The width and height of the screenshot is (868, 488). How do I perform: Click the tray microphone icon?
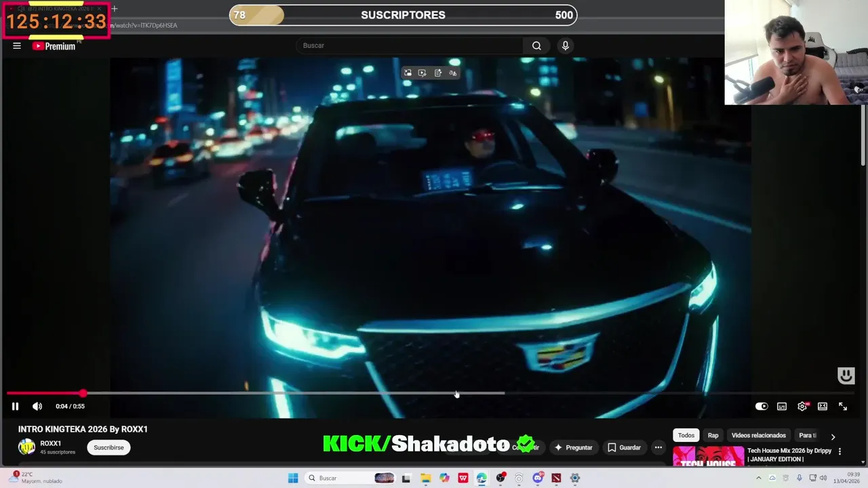click(800, 478)
